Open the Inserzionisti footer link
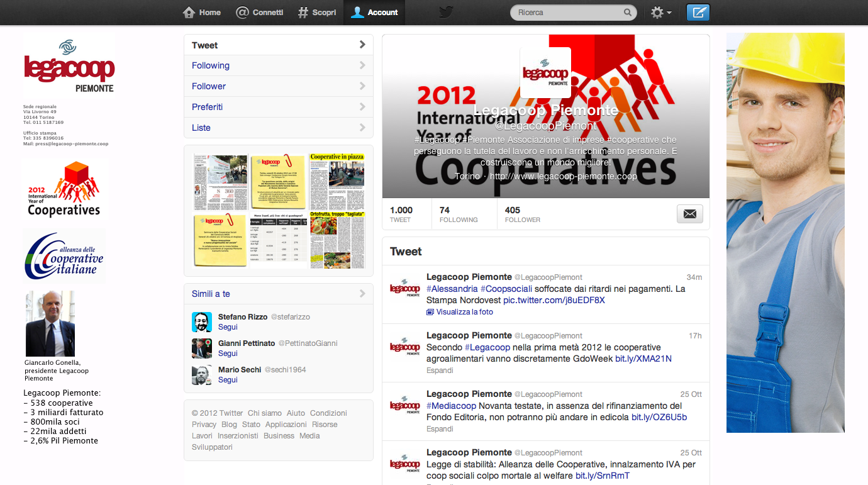The height and width of the screenshot is (485, 868). coord(238,436)
